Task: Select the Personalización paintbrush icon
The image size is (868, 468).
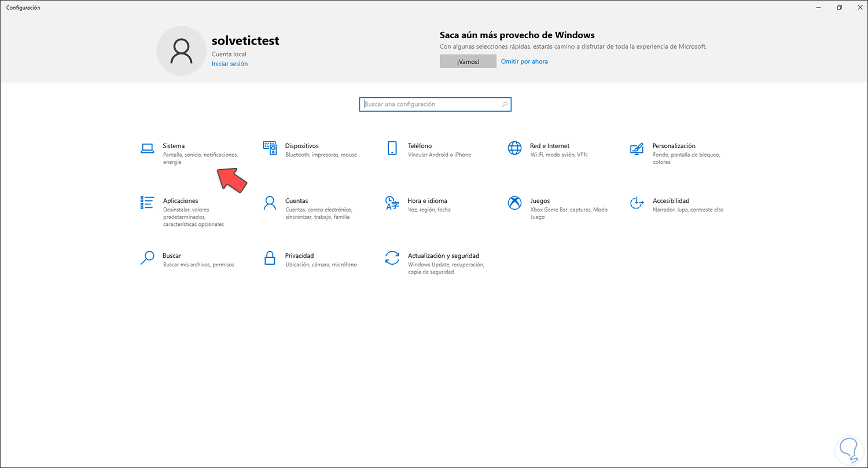Action: coord(637,149)
